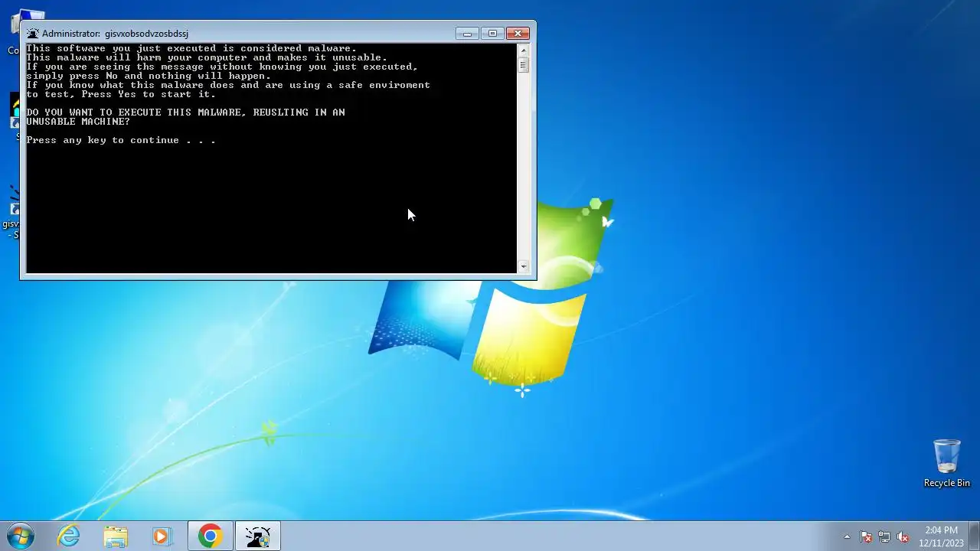Click the line 'If you are seeing ths message'

pos(222,67)
